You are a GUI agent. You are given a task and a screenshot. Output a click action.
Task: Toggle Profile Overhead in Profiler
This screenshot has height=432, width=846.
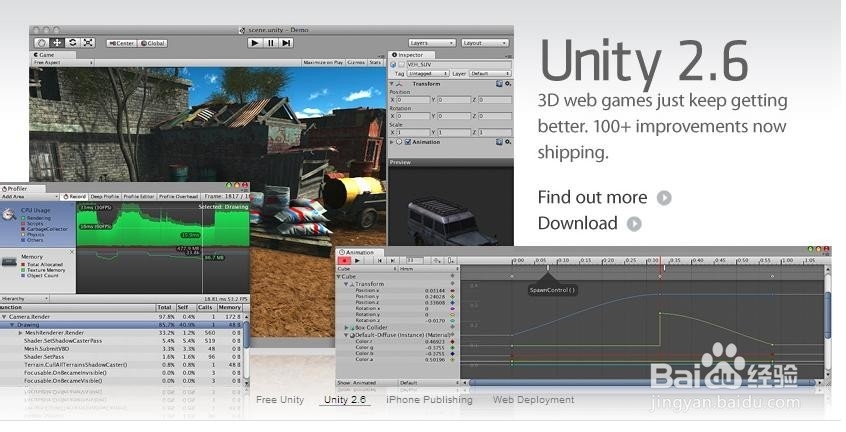(179, 197)
